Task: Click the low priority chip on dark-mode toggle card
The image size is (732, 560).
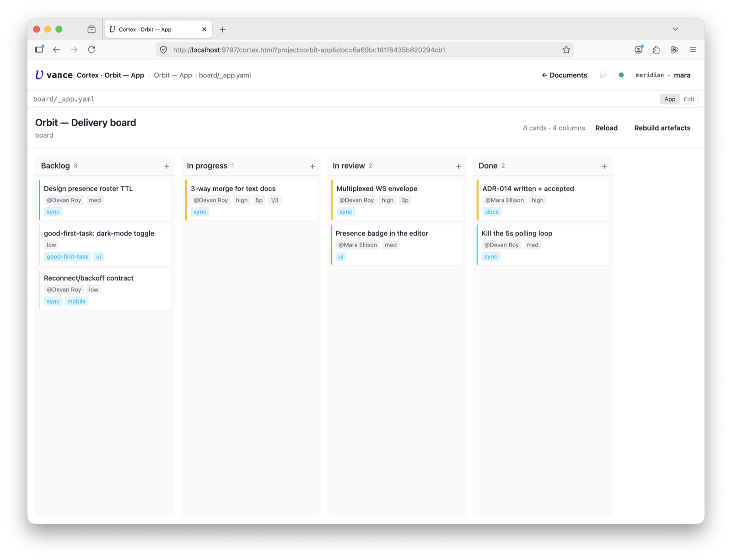Action: pyautogui.click(x=51, y=245)
